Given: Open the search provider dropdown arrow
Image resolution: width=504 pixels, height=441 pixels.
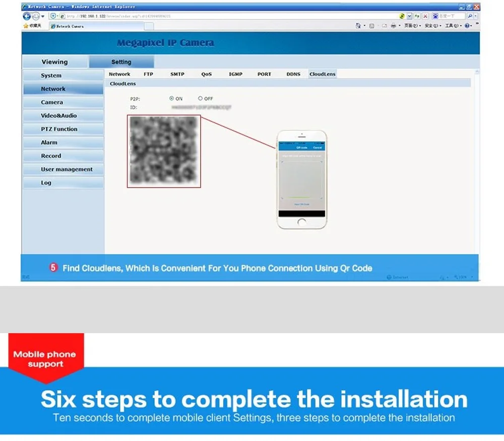Looking at the screenshot, I should pyautogui.click(x=476, y=16).
